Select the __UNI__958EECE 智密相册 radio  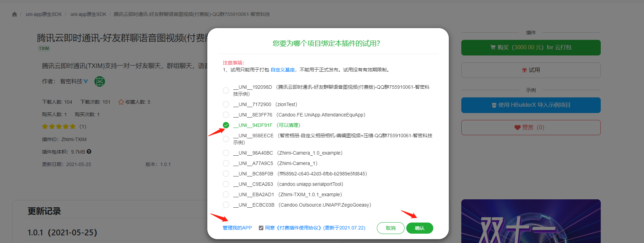tap(226, 139)
